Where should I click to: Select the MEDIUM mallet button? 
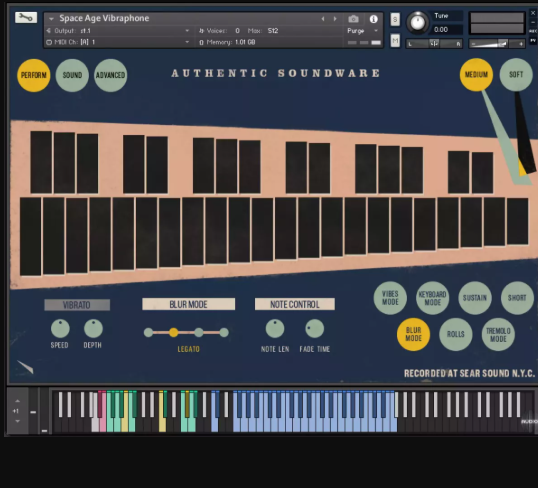pos(476,74)
